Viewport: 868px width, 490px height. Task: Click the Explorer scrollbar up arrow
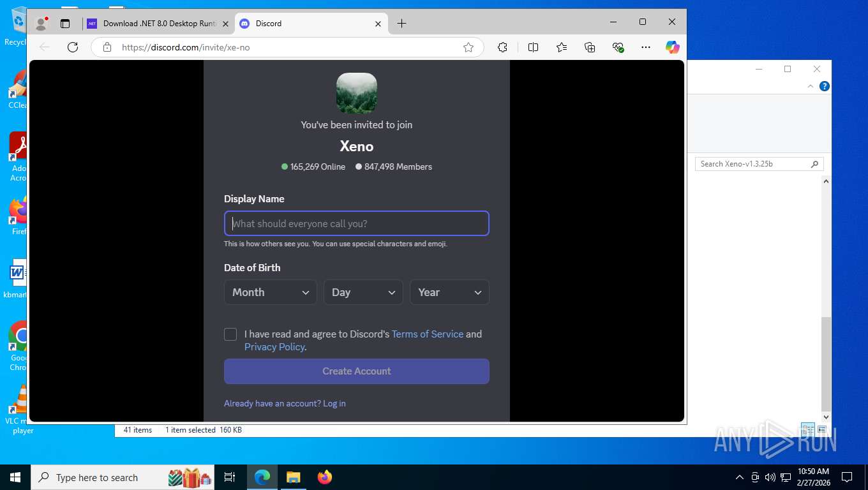click(x=826, y=182)
